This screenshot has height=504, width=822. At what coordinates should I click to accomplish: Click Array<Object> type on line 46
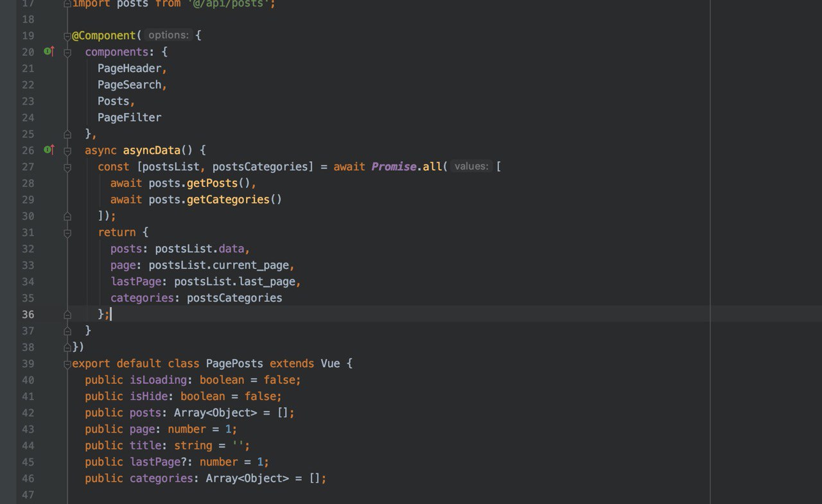pos(247,478)
